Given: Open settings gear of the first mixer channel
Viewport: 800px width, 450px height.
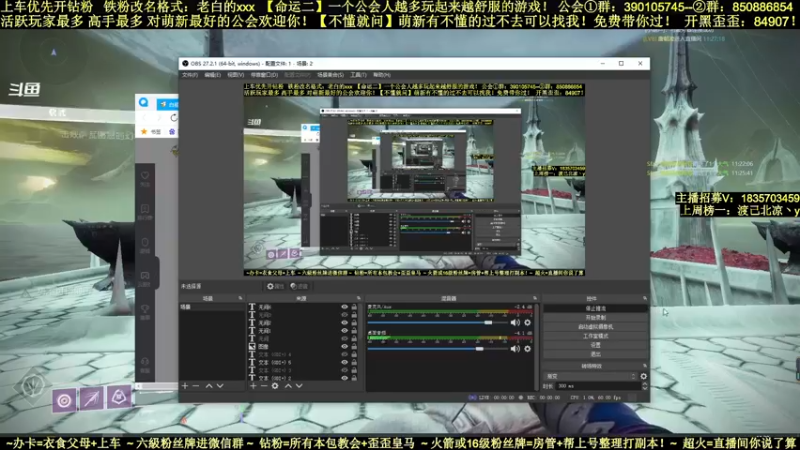Looking at the screenshot, I should (x=528, y=322).
